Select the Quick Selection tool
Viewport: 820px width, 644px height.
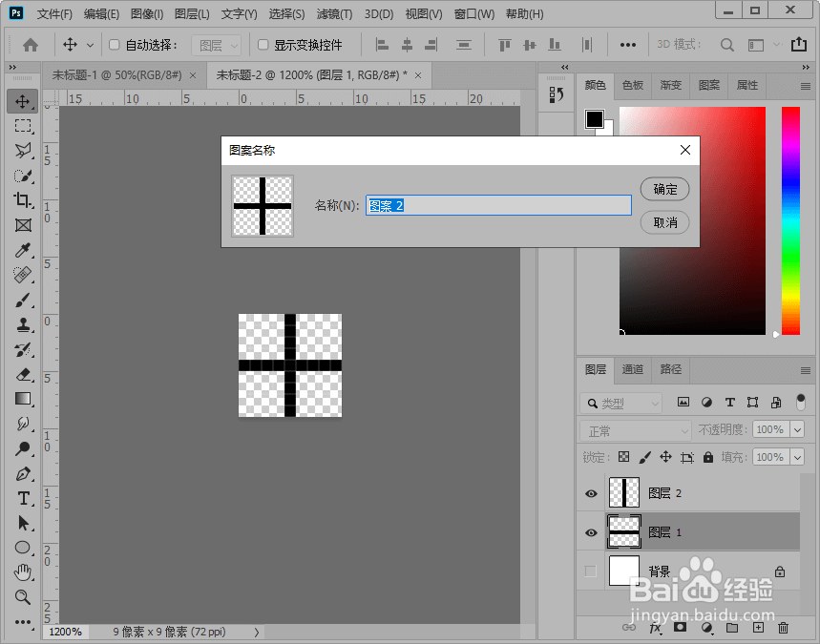coord(23,176)
